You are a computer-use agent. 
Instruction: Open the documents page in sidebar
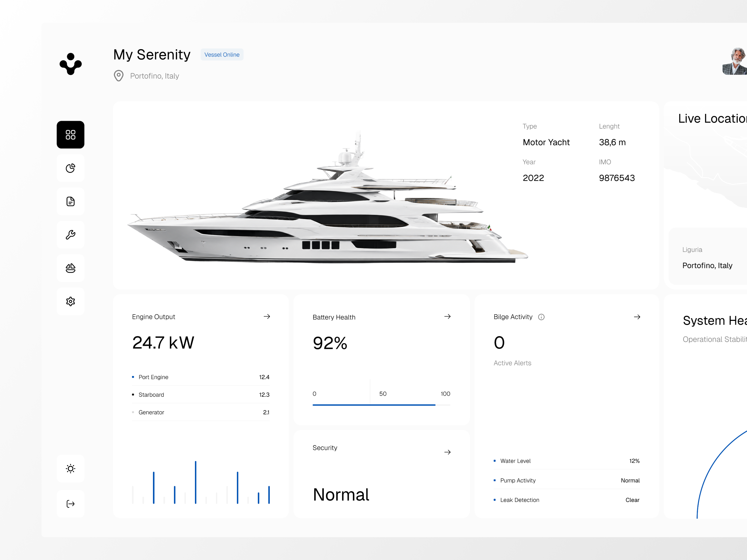click(70, 202)
